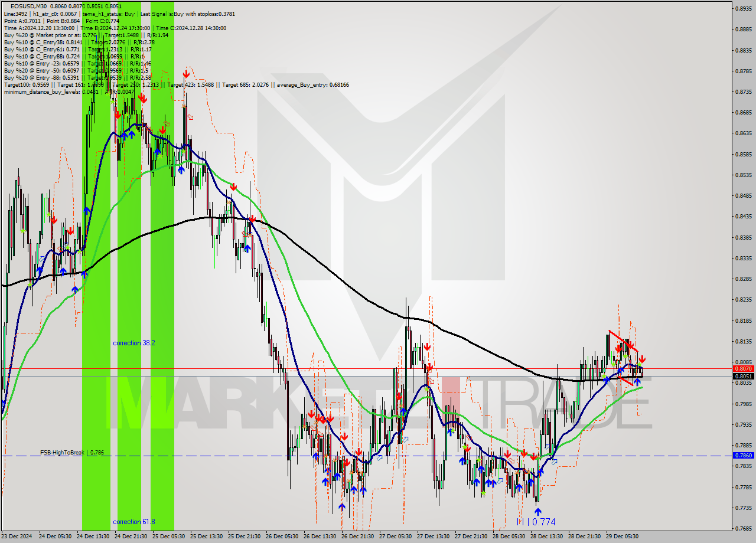Screen dimensions: 756x543
Task: Click the 0.8785 price axis label
Action: click(x=743, y=71)
